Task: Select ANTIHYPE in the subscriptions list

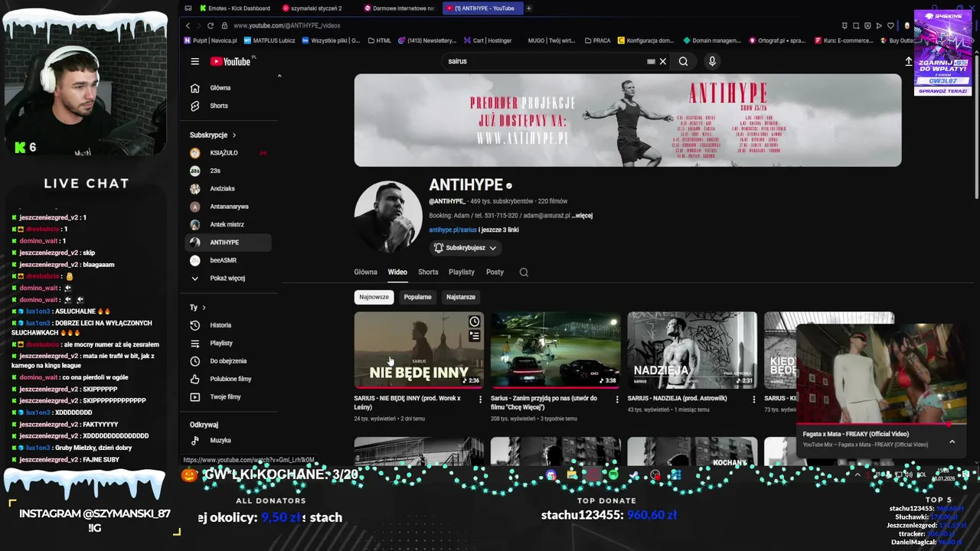Action: 229,242
